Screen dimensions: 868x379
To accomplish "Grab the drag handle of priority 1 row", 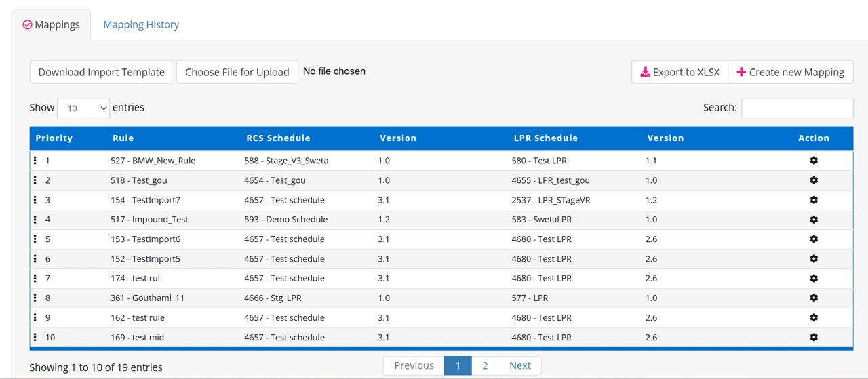I will [35, 161].
